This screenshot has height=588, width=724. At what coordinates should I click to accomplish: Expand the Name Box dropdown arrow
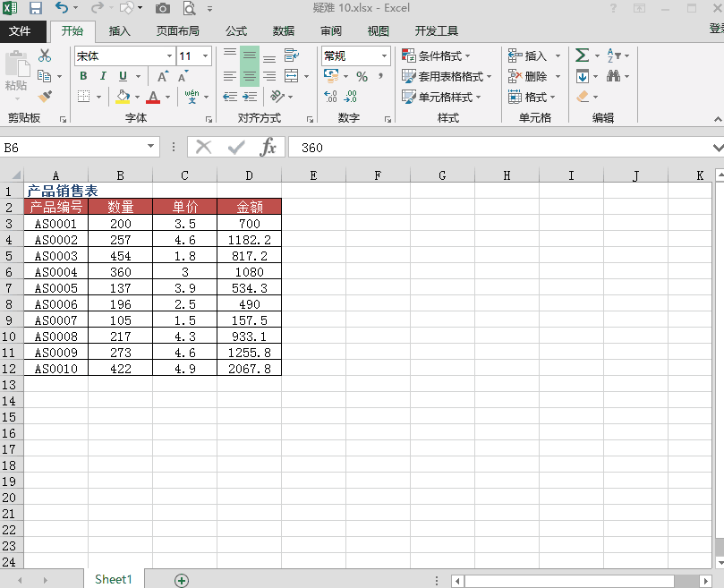tap(150, 147)
